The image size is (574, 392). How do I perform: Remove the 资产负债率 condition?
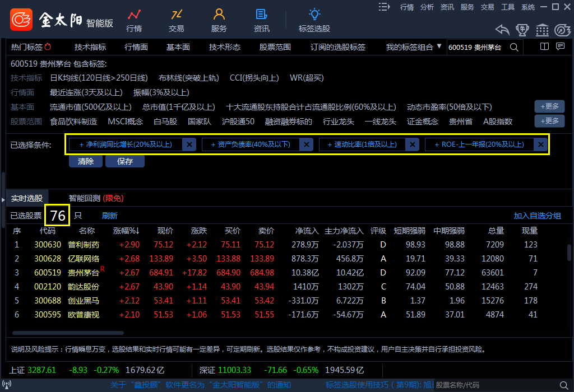(307, 144)
